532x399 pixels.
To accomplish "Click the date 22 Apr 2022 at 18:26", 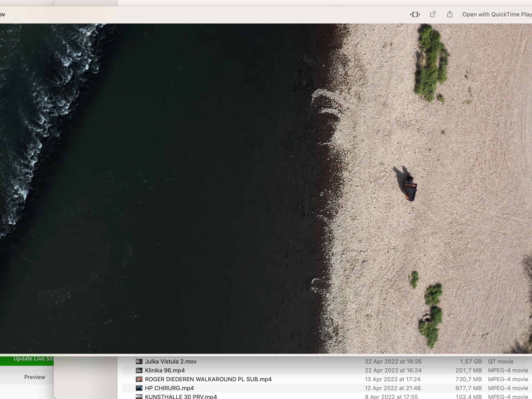I will (x=393, y=362).
